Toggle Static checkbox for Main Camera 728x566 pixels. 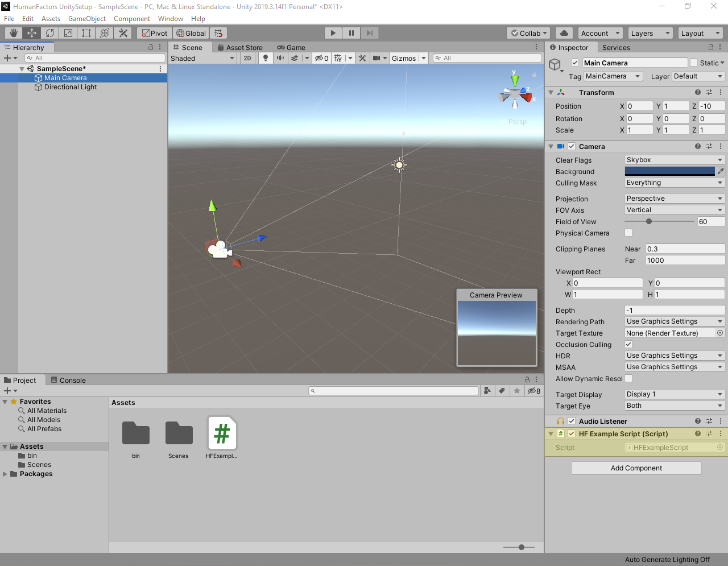[x=693, y=63]
